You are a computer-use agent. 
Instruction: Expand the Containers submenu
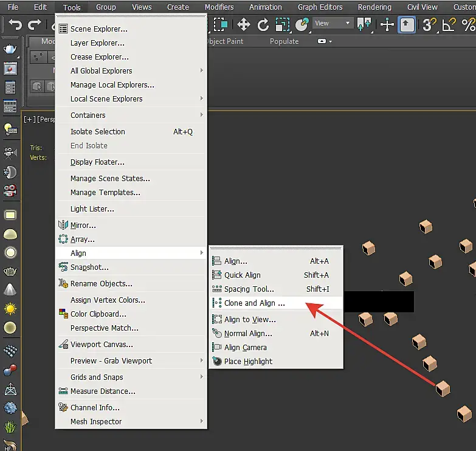point(131,115)
